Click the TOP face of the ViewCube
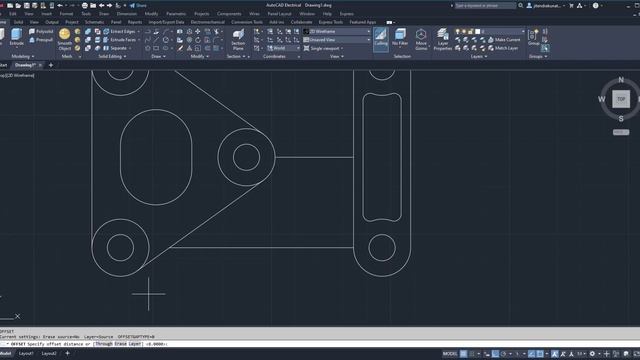Viewport: 640px width, 360px height. tap(621, 99)
